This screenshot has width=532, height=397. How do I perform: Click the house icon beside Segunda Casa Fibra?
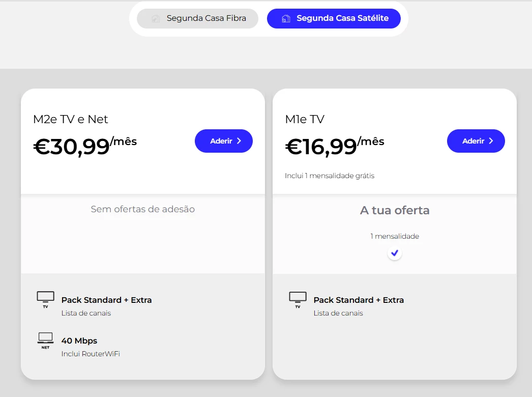(x=156, y=19)
